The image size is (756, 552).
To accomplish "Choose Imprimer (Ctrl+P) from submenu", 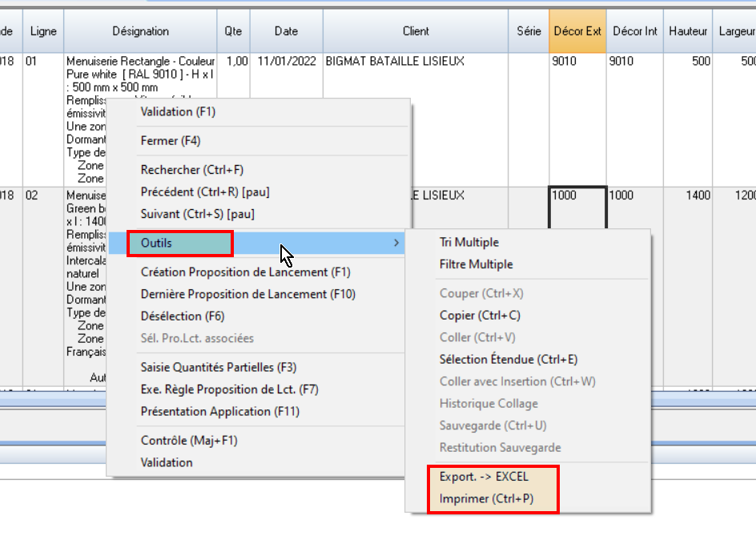I will click(x=486, y=499).
